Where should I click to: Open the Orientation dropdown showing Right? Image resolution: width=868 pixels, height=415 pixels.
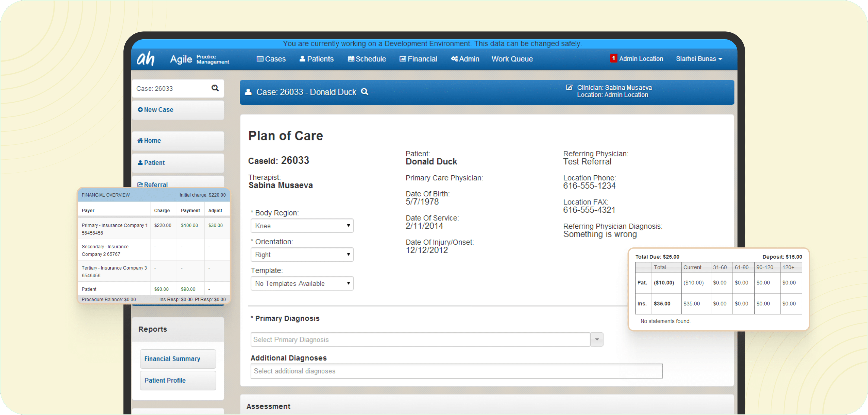pyautogui.click(x=302, y=255)
